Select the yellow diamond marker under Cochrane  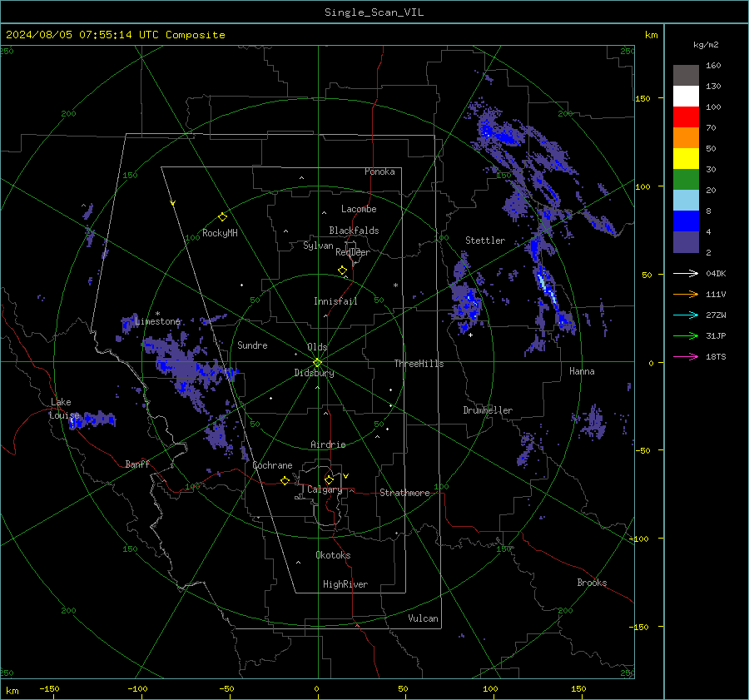tap(285, 480)
